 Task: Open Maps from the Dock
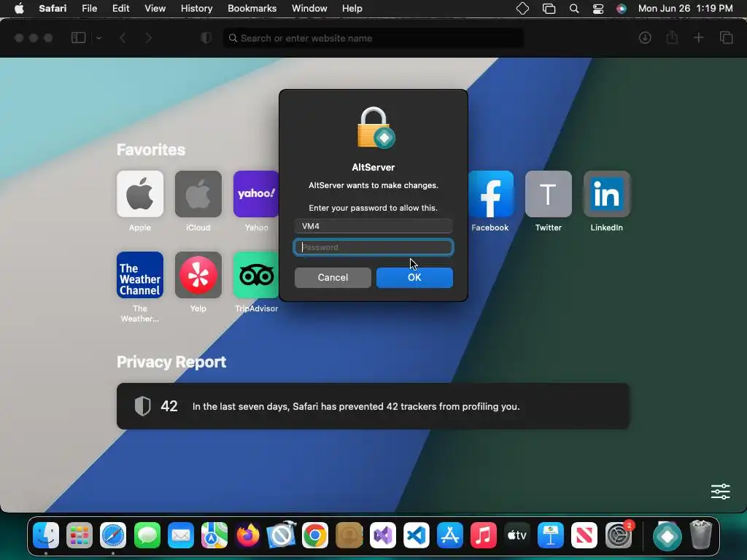coord(214,536)
